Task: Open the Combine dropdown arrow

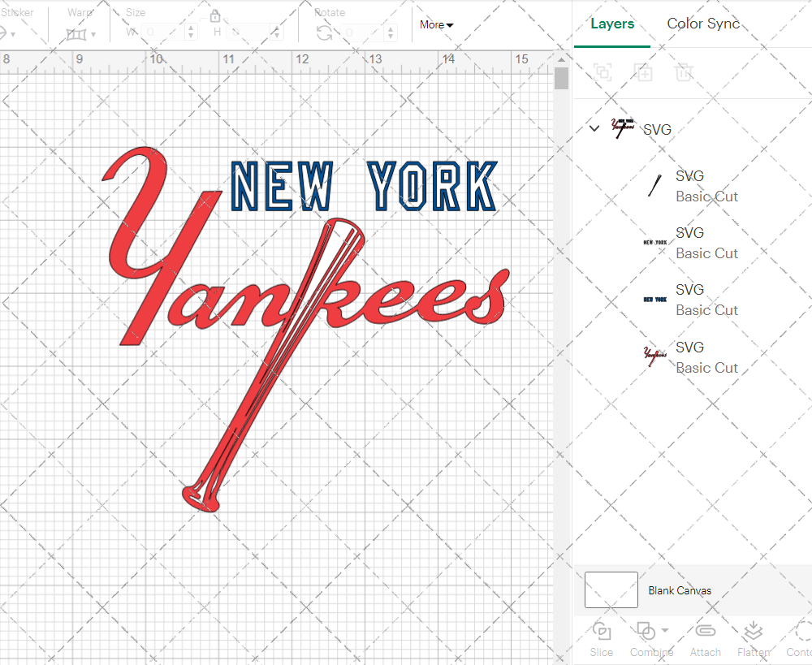Action: coord(665,631)
